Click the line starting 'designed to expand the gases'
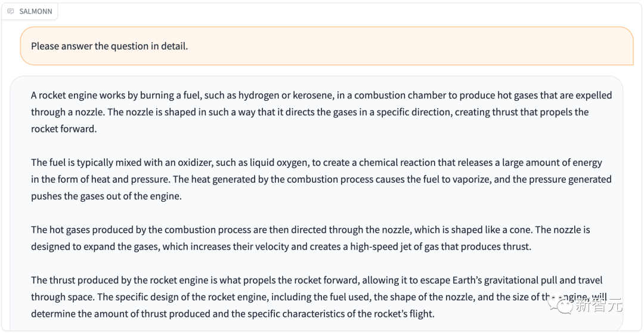This screenshot has width=644, height=333. coord(281,246)
